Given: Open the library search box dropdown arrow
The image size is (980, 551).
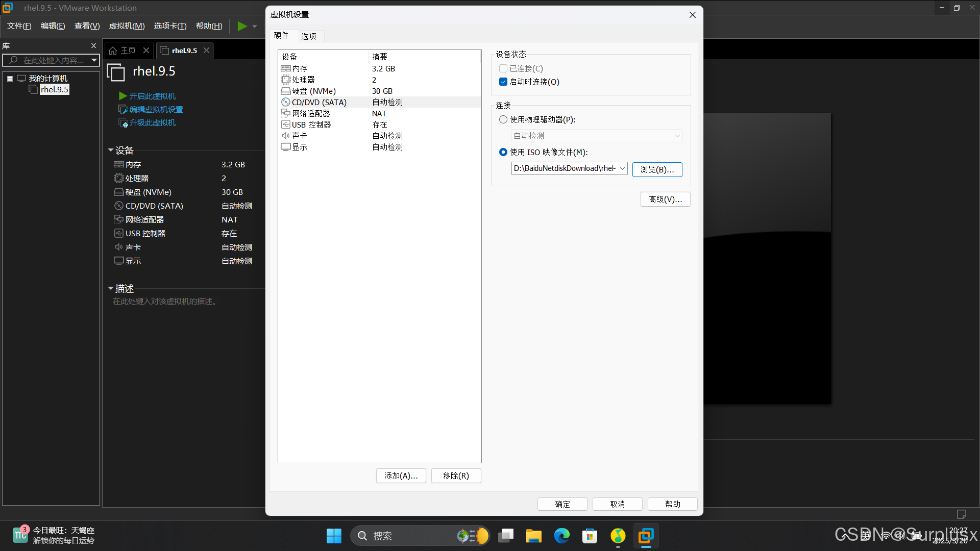Looking at the screenshot, I should [x=94, y=60].
